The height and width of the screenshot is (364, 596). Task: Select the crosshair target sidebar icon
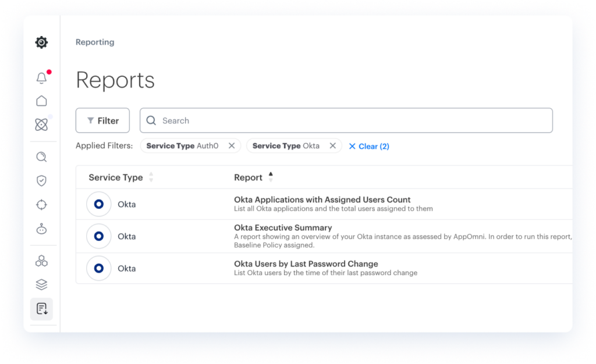click(41, 205)
